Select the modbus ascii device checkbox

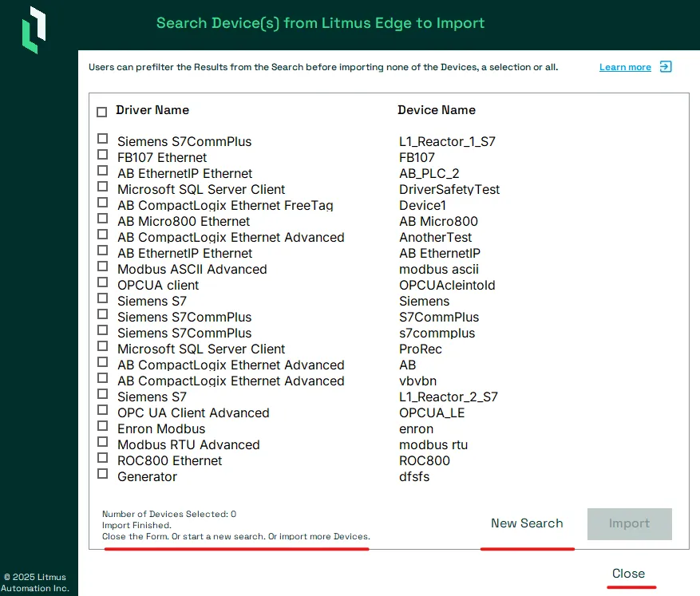pos(103,266)
